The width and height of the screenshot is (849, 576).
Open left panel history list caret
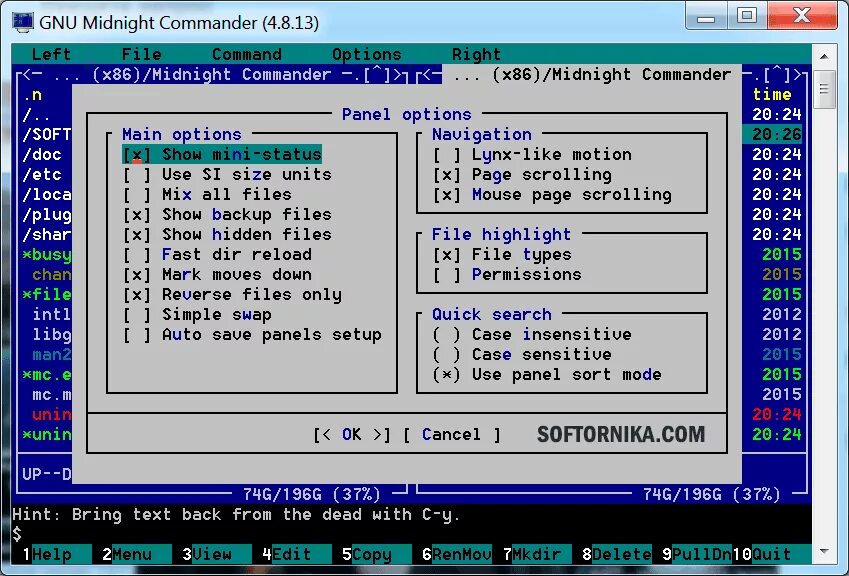[x=377, y=75]
